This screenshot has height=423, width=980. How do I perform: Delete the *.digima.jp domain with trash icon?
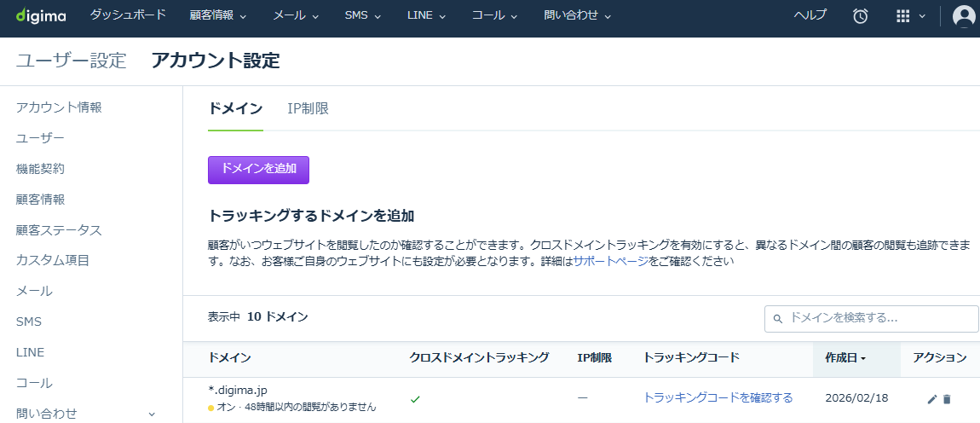pyautogui.click(x=947, y=399)
